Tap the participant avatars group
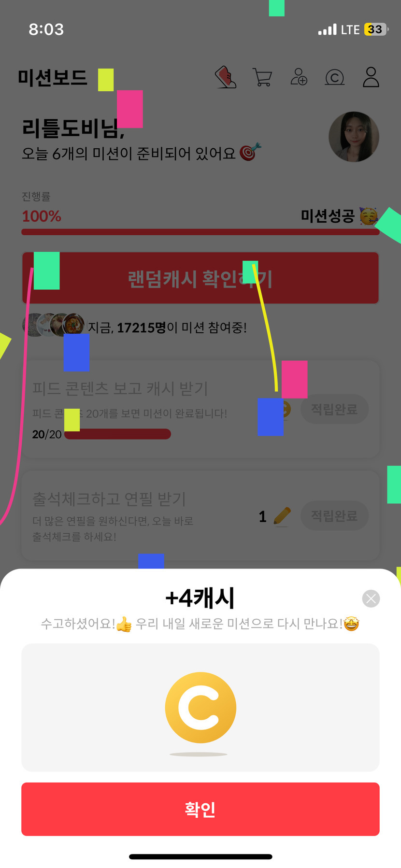Viewport: 401px width, 868px height. [54, 325]
